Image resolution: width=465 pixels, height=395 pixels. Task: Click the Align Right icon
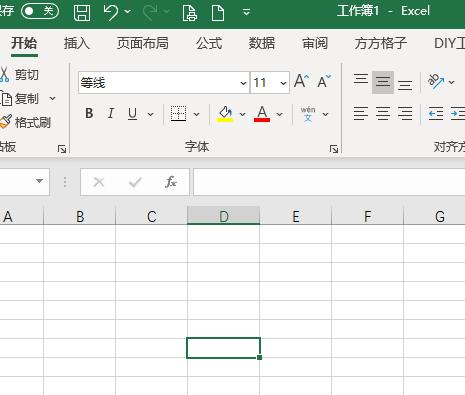point(405,114)
